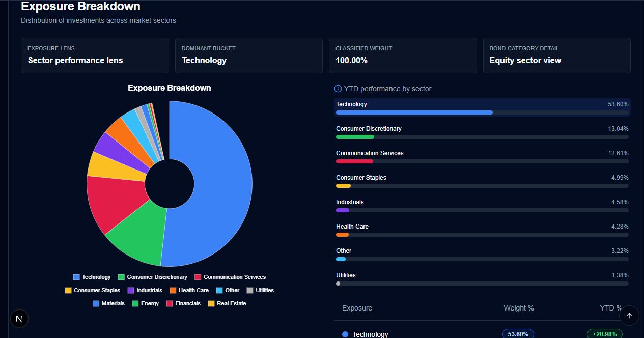Screen dimensions: 644x338
Task: Sort by the Weight % column header
Action: tap(519, 308)
